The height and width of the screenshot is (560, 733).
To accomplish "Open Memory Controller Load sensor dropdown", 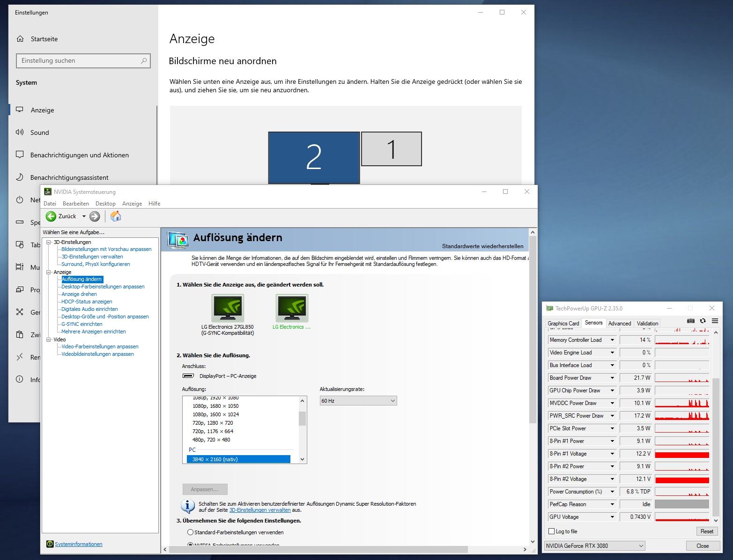I will pyautogui.click(x=612, y=340).
